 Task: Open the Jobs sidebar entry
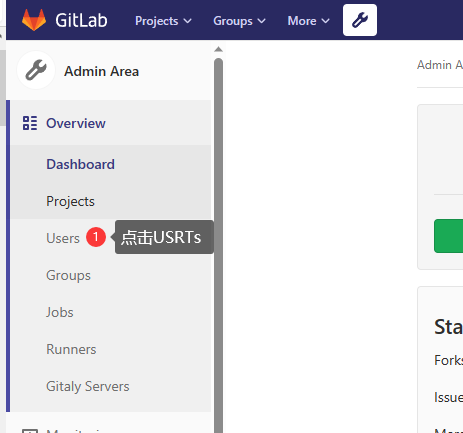click(60, 312)
